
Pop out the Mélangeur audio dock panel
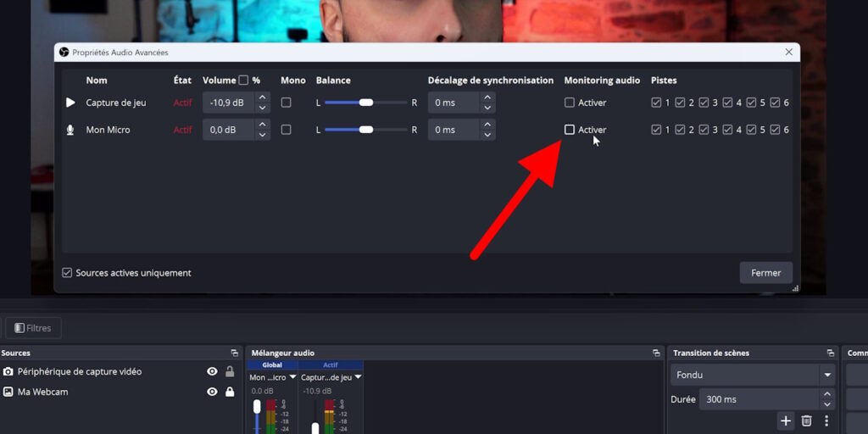point(657,353)
